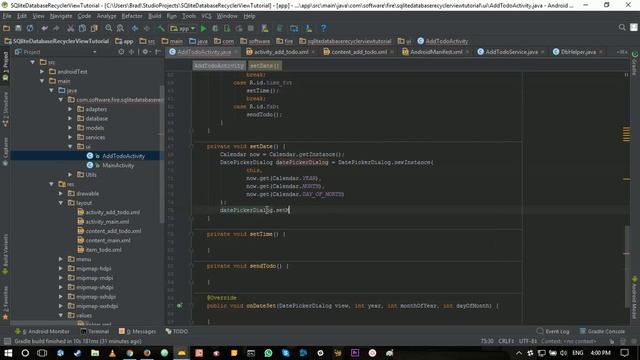Click the Windows Start button
This screenshot has width=640, height=360.
(8, 353)
